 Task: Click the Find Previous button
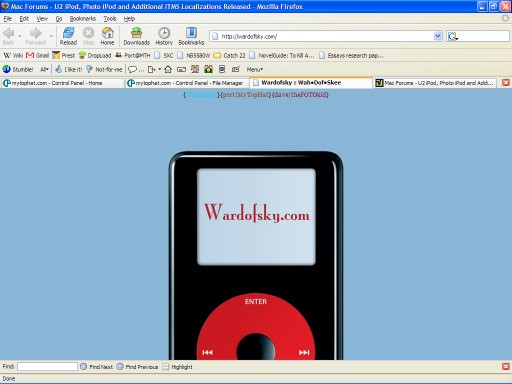(x=137, y=367)
